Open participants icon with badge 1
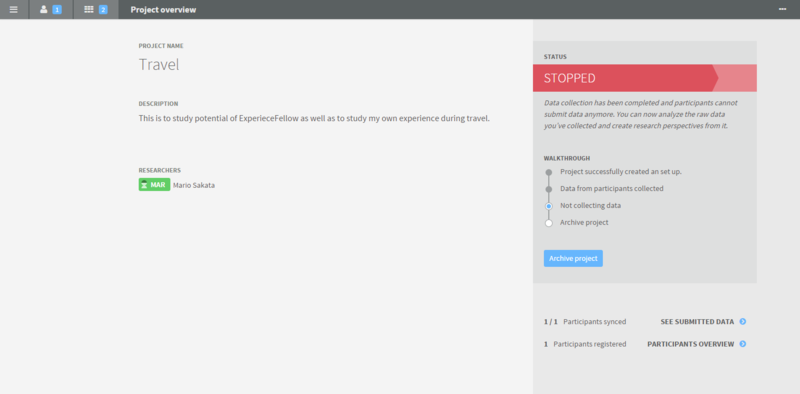 tap(51, 9)
